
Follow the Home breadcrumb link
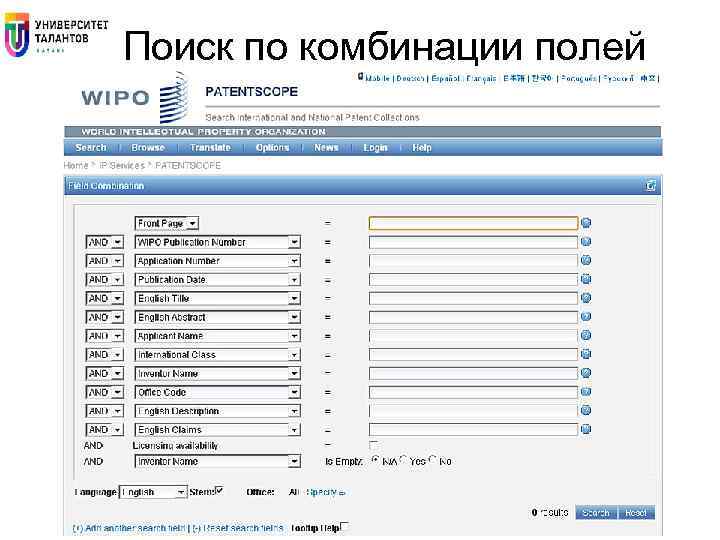coord(76,165)
